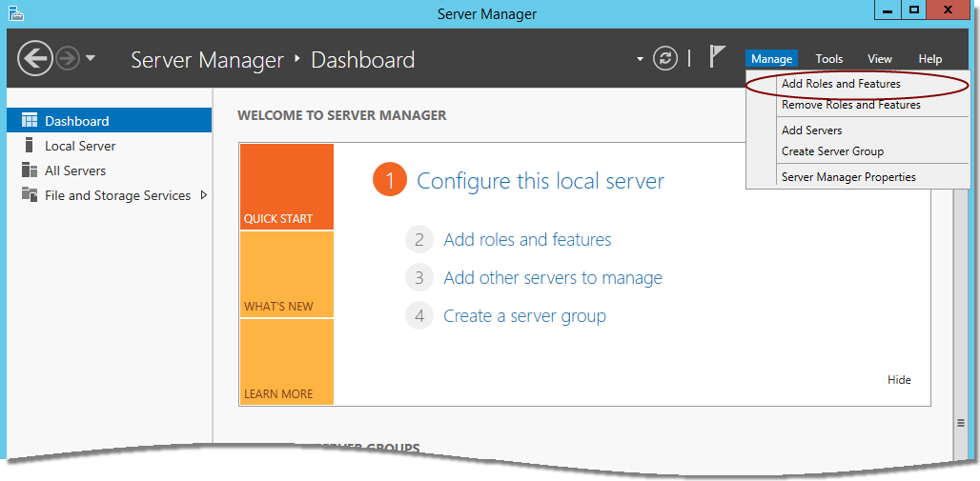Screen dimensions: 980x481
Task: Open the Manage menu
Action: [772, 59]
